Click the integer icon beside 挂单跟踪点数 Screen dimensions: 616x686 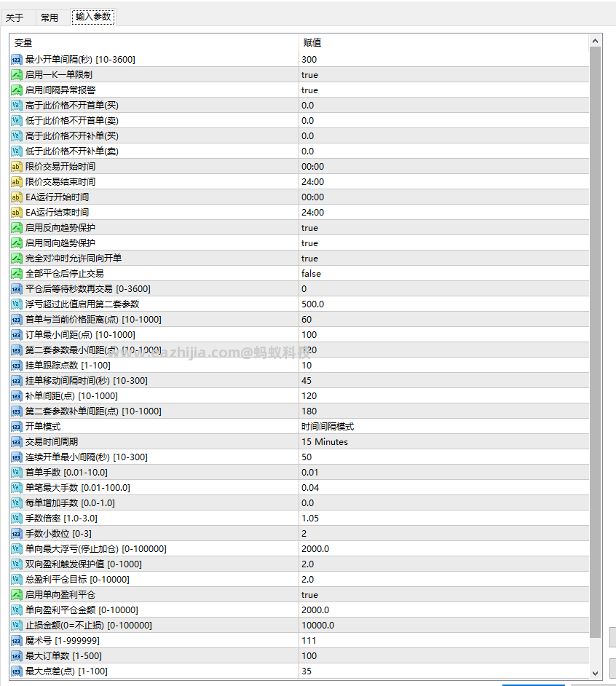[16, 366]
